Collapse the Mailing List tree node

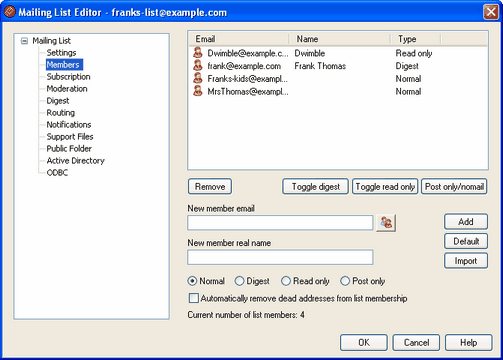[24, 41]
